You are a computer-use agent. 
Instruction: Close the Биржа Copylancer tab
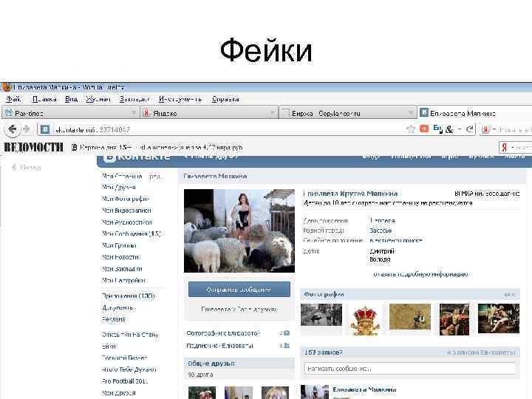pos(410,112)
